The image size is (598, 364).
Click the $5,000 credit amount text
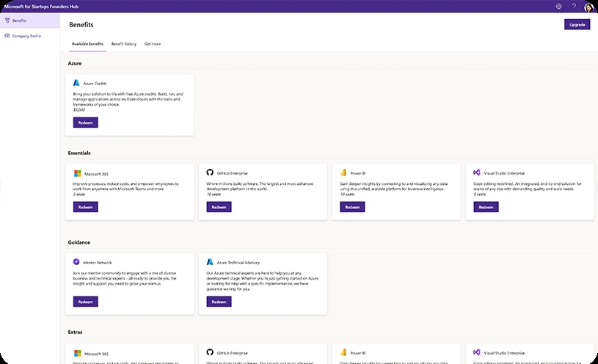pos(79,110)
